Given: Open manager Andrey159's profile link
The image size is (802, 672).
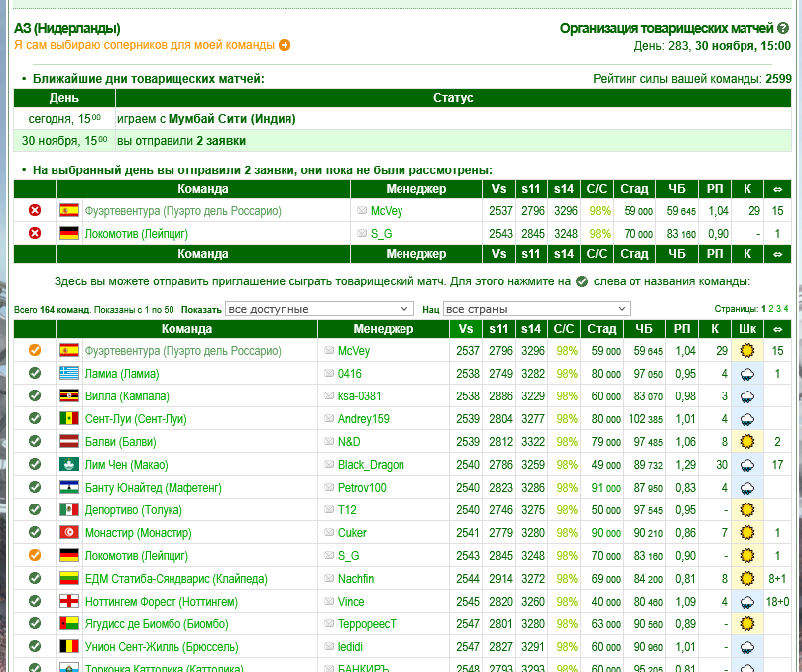Looking at the screenshot, I should point(363,419).
